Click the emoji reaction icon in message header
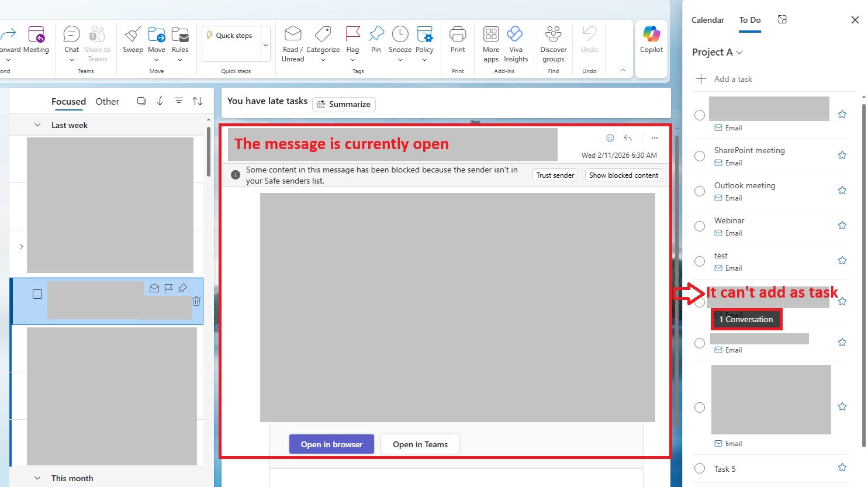Viewport: 868px width, 487px height. (x=610, y=138)
